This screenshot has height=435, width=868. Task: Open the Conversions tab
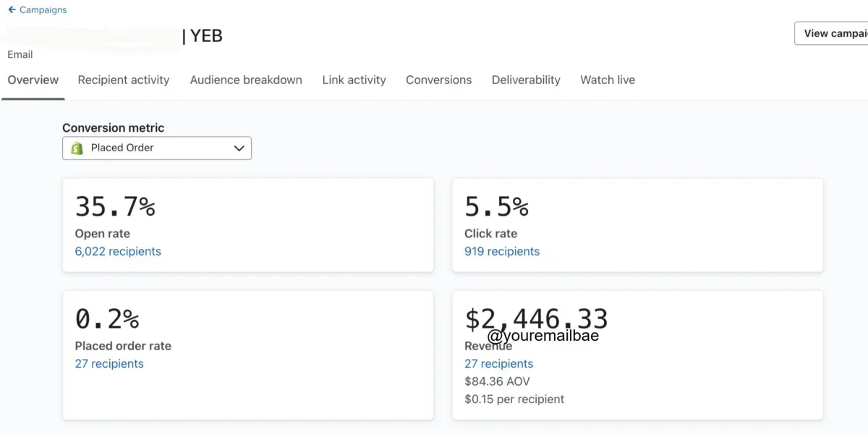click(439, 80)
